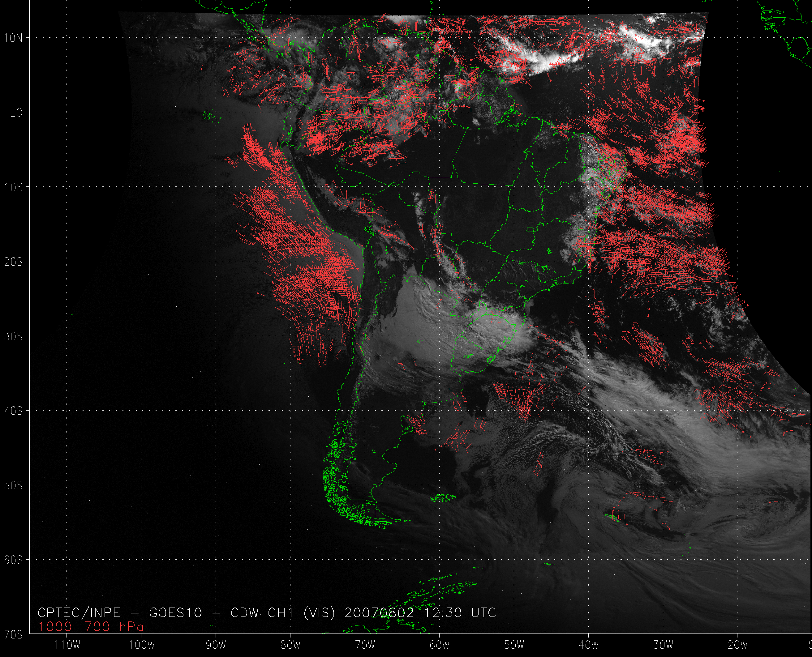The image size is (812, 657).
Task: Click the GOES10 satellite name in caption
Action: pos(176,613)
